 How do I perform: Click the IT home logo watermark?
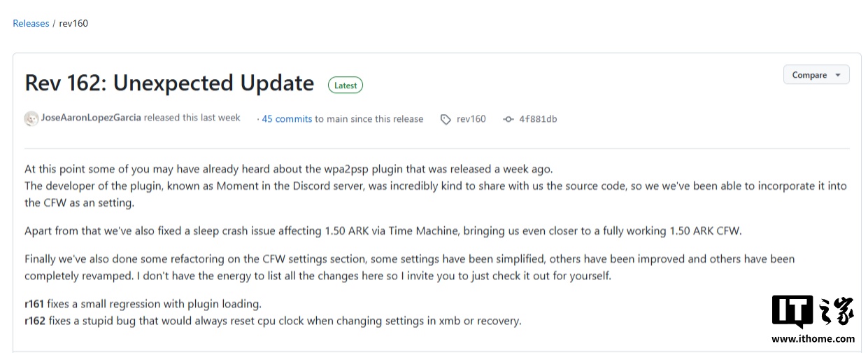point(813,312)
